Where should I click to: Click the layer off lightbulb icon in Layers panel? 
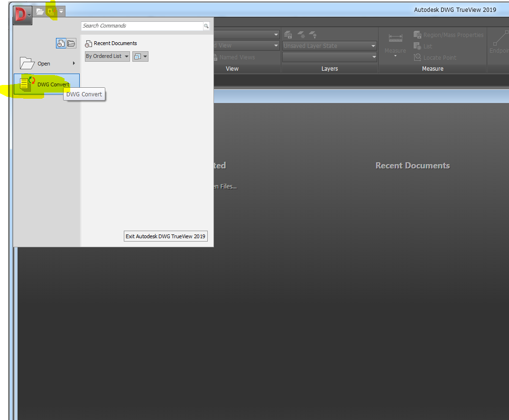pos(313,35)
